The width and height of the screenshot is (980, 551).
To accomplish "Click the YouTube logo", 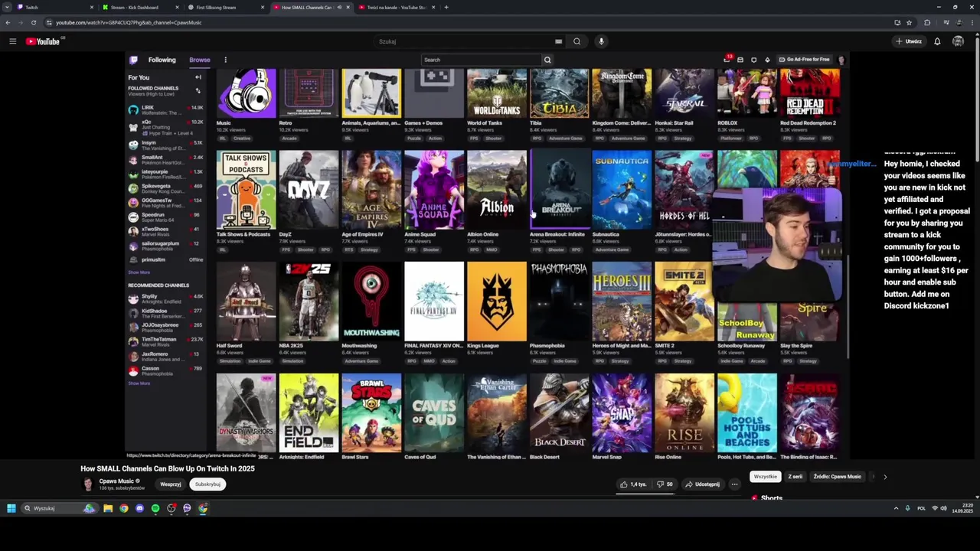I will pos(43,41).
